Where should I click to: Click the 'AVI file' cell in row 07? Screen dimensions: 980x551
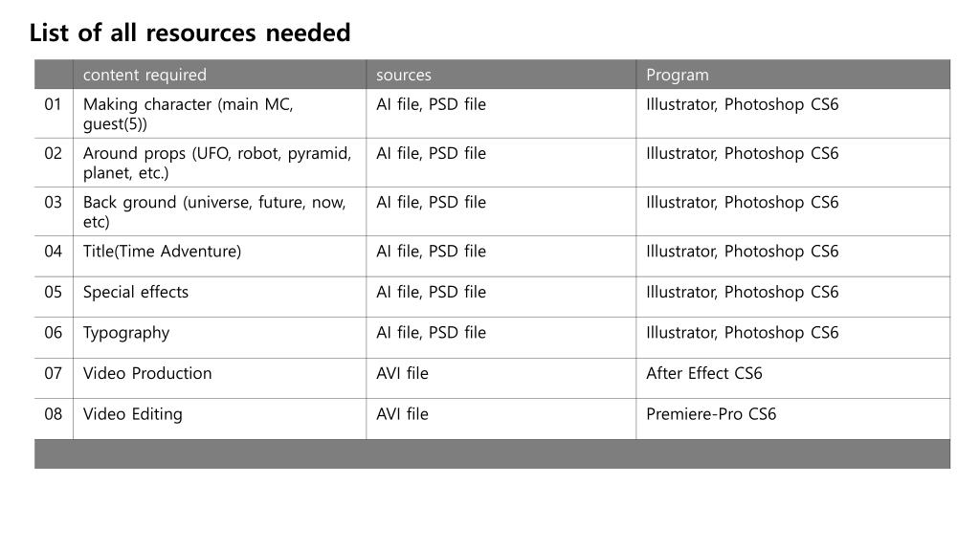[501, 378]
